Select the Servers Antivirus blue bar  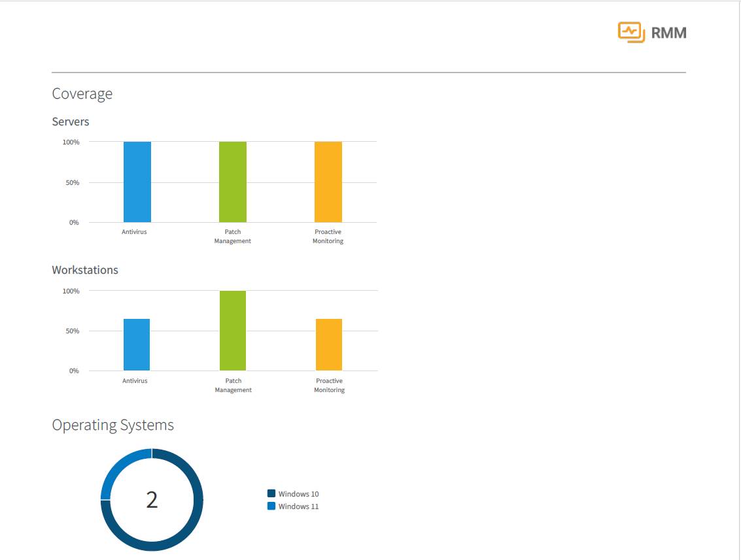point(137,182)
